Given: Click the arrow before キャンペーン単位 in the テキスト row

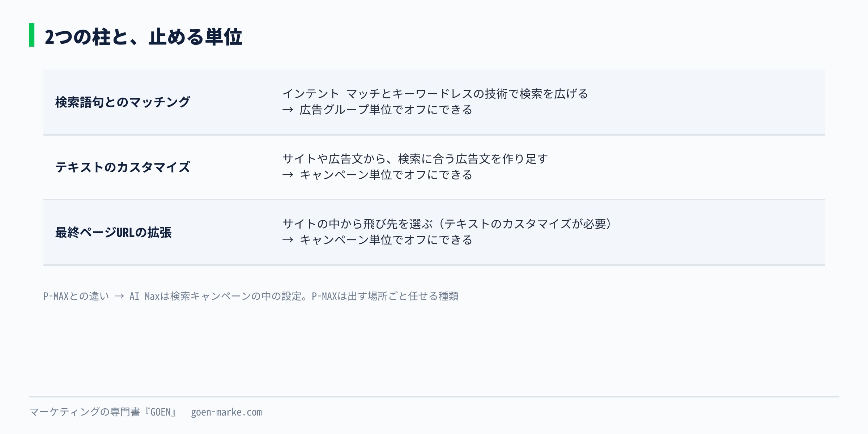Looking at the screenshot, I should pyautogui.click(x=288, y=175).
